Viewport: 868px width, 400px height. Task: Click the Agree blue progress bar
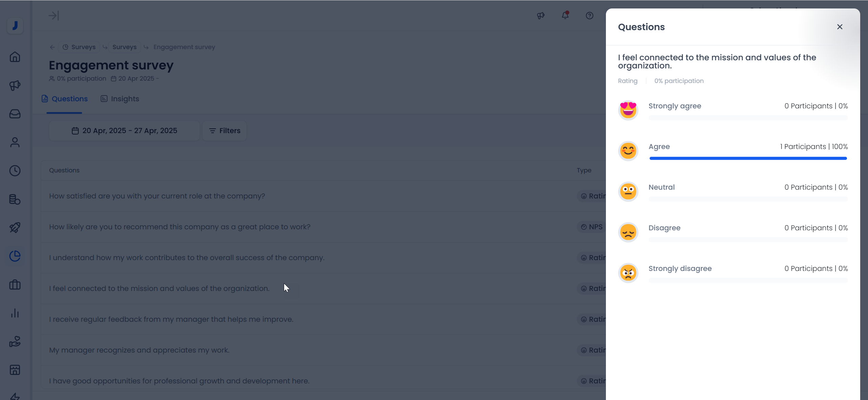(748, 158)
